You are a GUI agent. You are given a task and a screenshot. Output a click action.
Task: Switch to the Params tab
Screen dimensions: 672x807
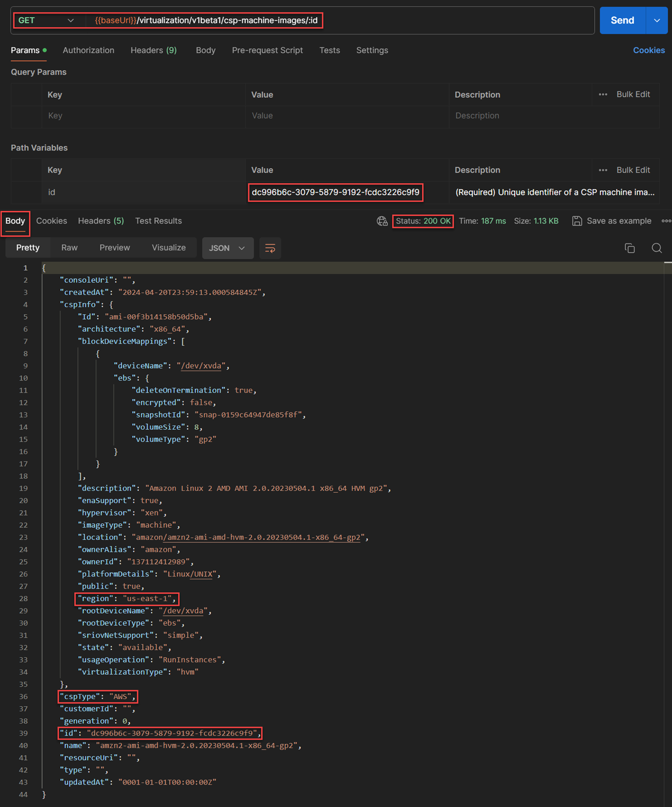click(x=29, y=50)
